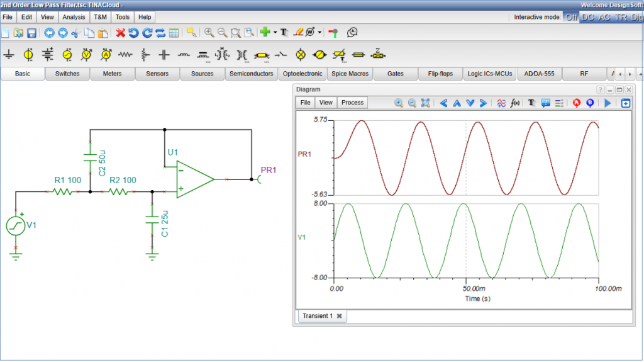
Task: Open the T&M menu
Action: (x=101, y=17)
